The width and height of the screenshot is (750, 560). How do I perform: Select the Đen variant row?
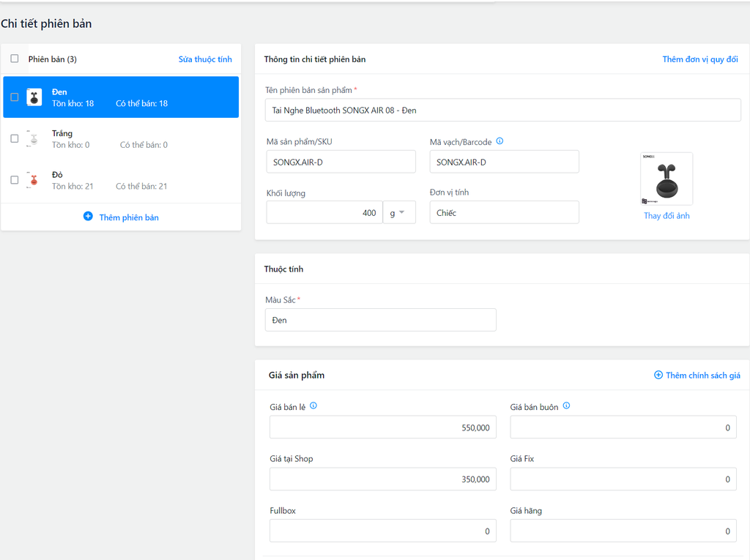click(x=121, y=97)
